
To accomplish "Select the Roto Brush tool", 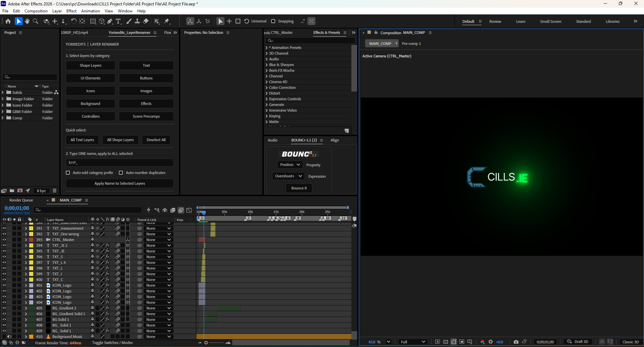I will [x=157, y=21].
